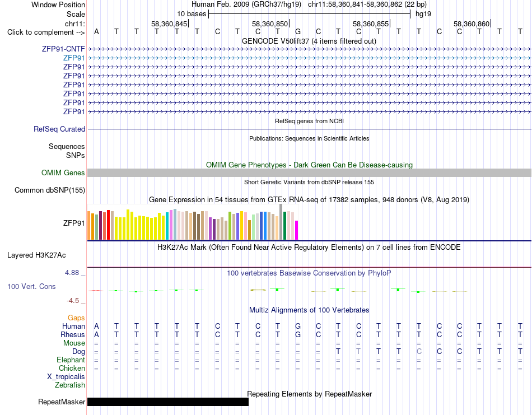The height and width of the screenshot is (415, 532).
Task: Click the Chicken species label
Action: pos(72,368)
